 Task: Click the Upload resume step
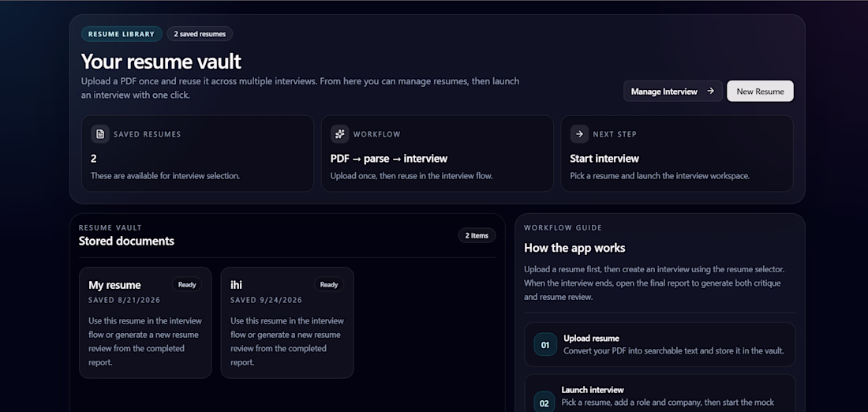point(660,344)
